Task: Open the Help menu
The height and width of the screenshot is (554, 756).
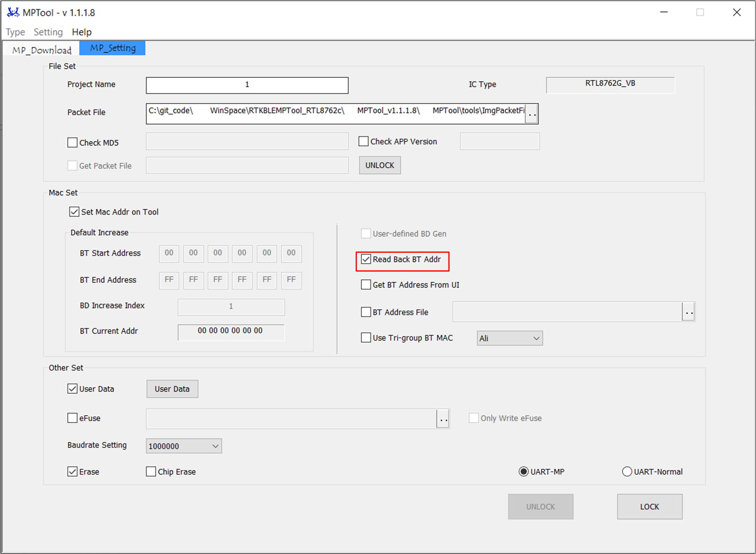Action: click(x=82, y=32)
